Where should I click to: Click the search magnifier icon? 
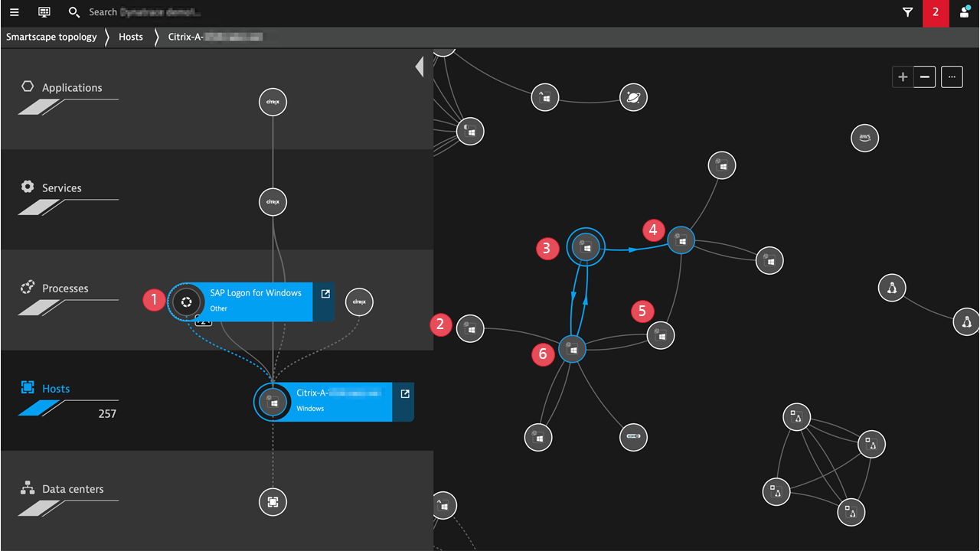(74, 12)
